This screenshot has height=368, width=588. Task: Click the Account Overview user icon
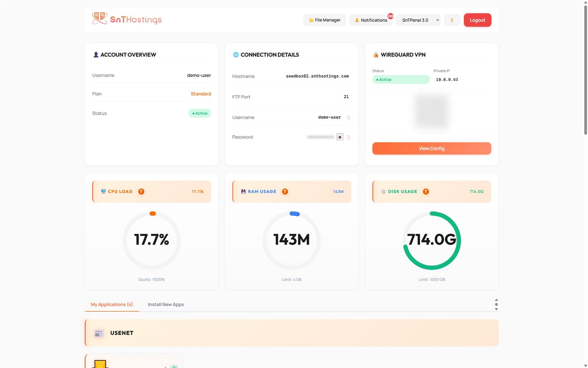click(x=96, y=54)
